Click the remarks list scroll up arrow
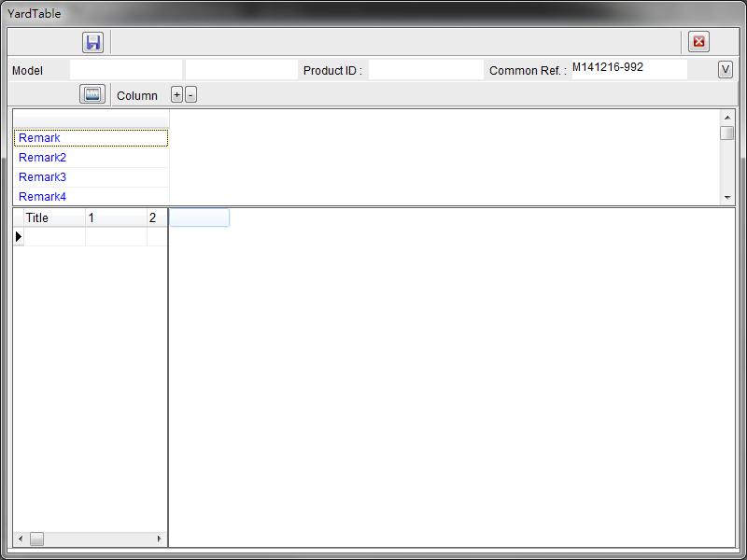The width and height of the screenshot is (747, 560). pos(727,118)
